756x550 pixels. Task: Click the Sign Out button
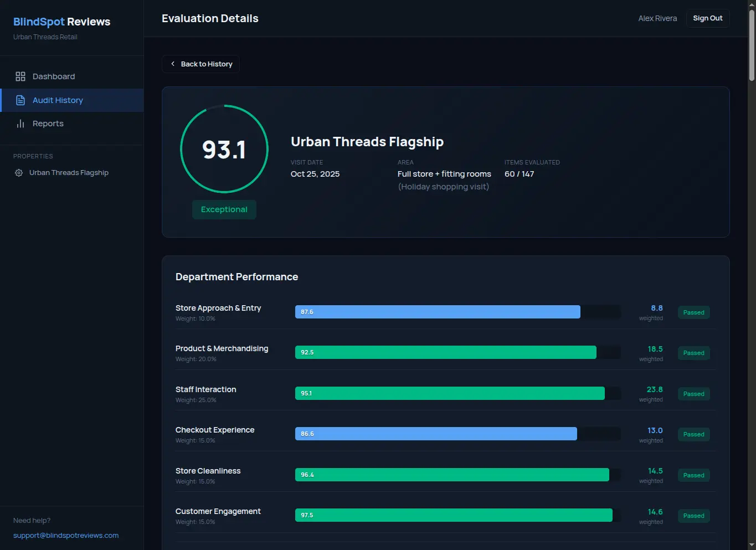pyautogui.click(x=707, y=18)
